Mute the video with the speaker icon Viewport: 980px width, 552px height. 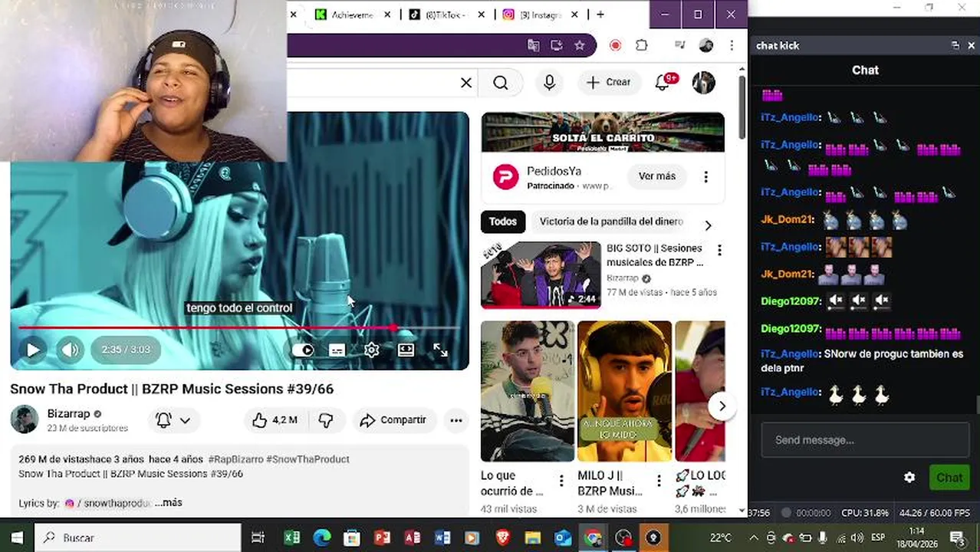click(x=70, y=350)
